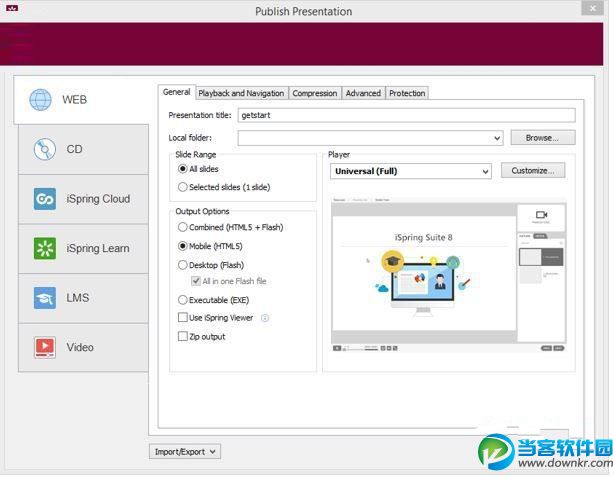Click the iSpring Suite 8 preview title
This screenshot has height=477, width=614.
(423, 237)
